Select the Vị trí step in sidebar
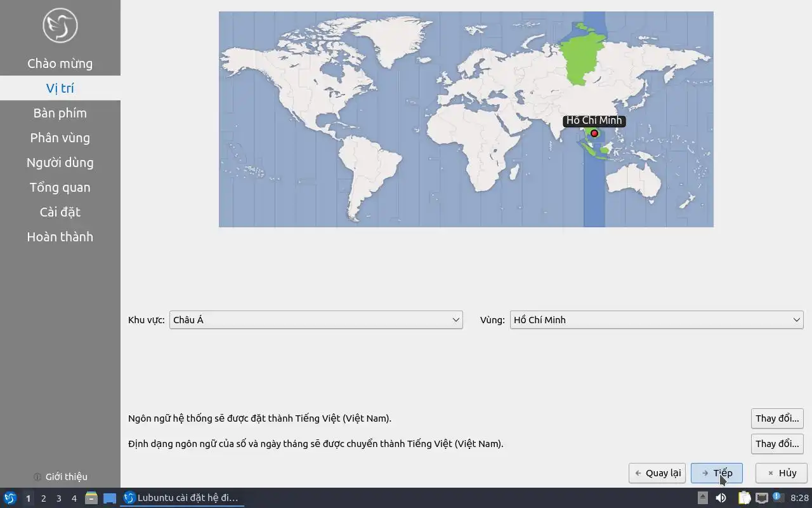This screenshot has height=508, width=812. point(60,88)
